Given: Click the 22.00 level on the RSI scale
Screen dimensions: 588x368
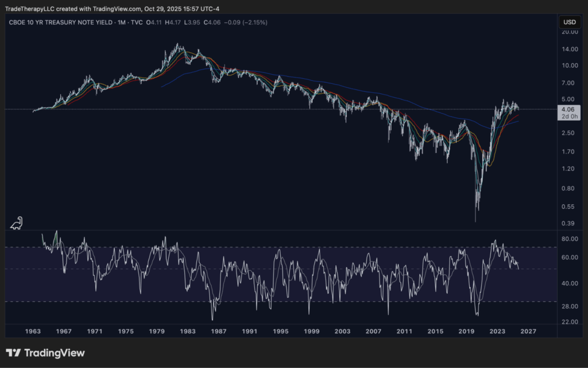Looking at the screenshot, I should coord(570,321).
